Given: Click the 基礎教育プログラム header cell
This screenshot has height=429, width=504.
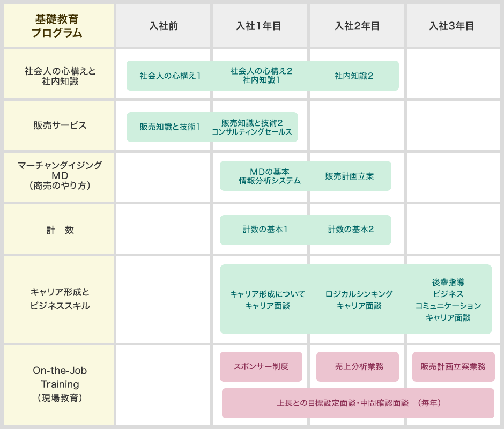Looking at the screenshot, I should pyautogui.click(x=59, y=26).
